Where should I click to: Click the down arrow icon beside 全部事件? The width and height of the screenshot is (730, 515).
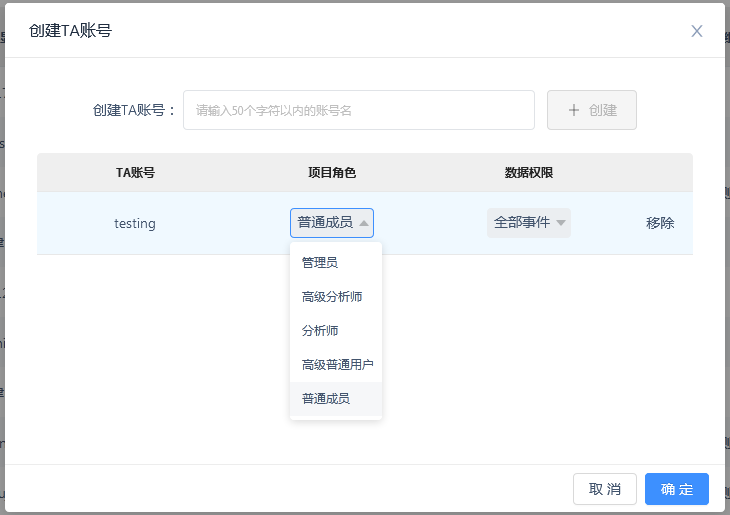pyautogui.click(x=561, y=223)
